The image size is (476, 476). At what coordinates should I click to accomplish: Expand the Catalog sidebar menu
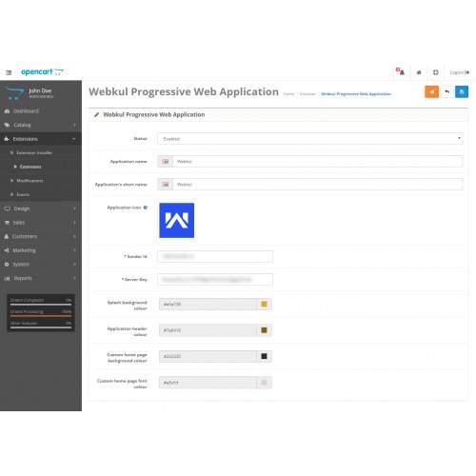click(x=41, y=125)
